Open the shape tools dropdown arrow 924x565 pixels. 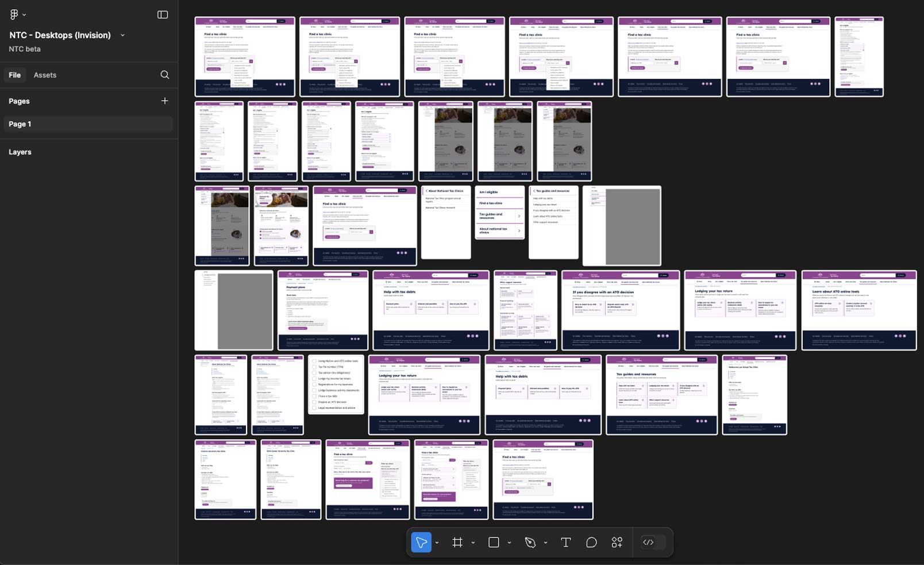tap(509, 543)
